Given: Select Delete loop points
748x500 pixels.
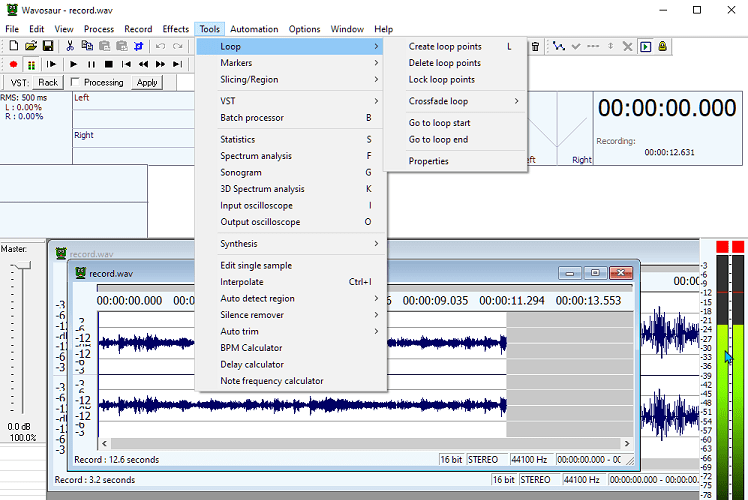Looking at the screenshot, I should (x=456, y=63).
